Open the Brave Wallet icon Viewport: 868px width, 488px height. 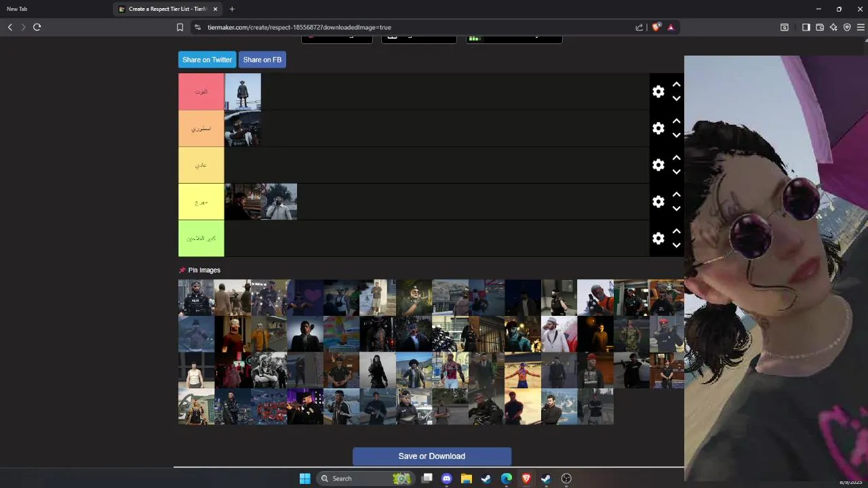point(820,27)
